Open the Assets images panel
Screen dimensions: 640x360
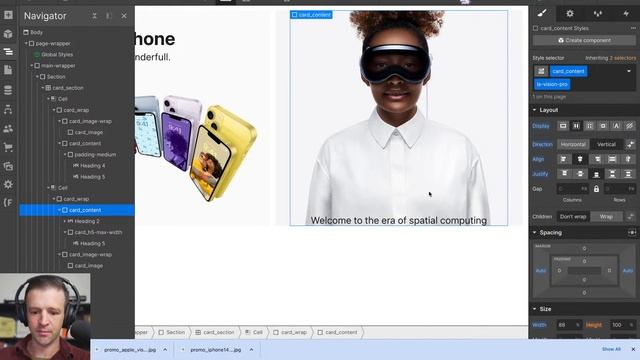point(8,166)
